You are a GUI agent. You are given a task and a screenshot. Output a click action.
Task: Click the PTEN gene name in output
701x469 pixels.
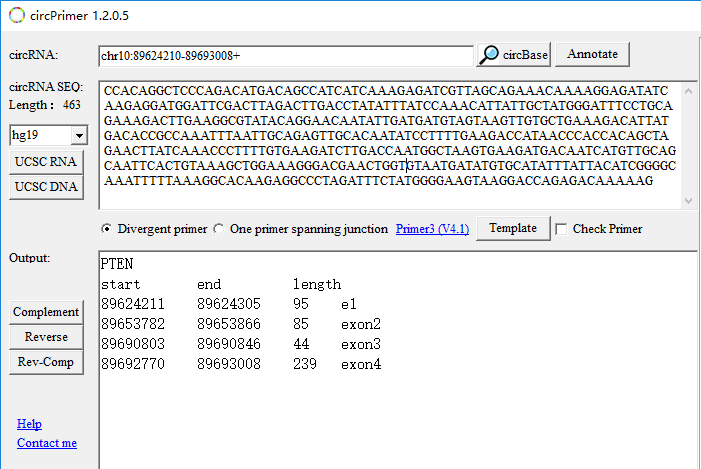[115, 265]
